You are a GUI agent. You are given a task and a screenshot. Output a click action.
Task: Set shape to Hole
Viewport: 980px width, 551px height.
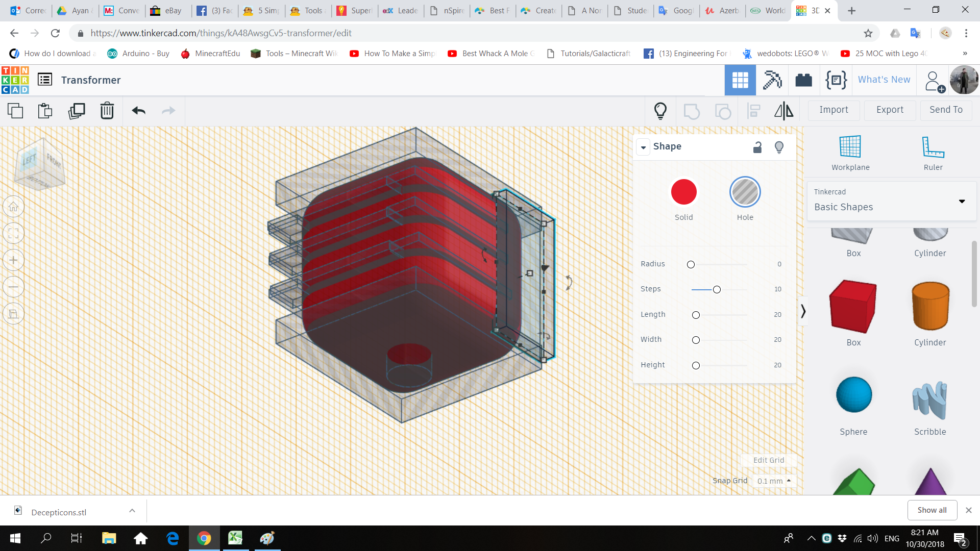(x=745, y=192)
